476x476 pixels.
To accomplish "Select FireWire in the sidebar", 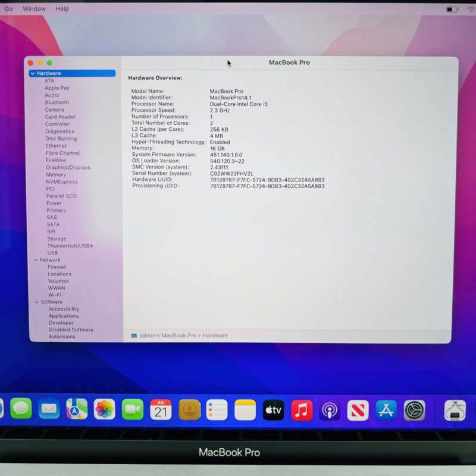I will (x=56, y=160).
